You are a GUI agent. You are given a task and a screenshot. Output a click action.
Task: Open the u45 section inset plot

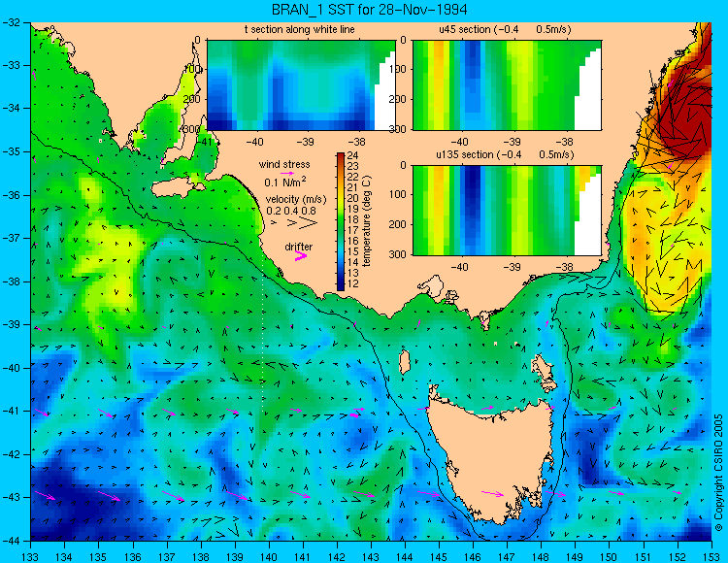pos(507,85)
